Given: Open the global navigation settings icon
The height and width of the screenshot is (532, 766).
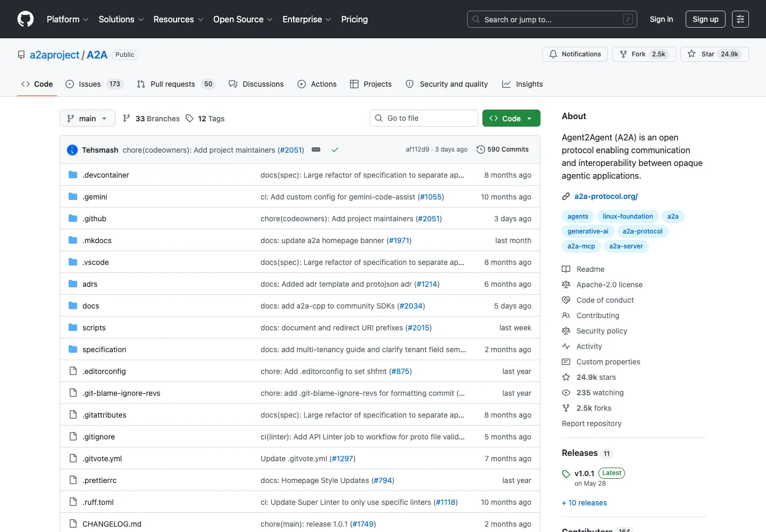Looking at the screenshot, I should click(x=740, y=19).
